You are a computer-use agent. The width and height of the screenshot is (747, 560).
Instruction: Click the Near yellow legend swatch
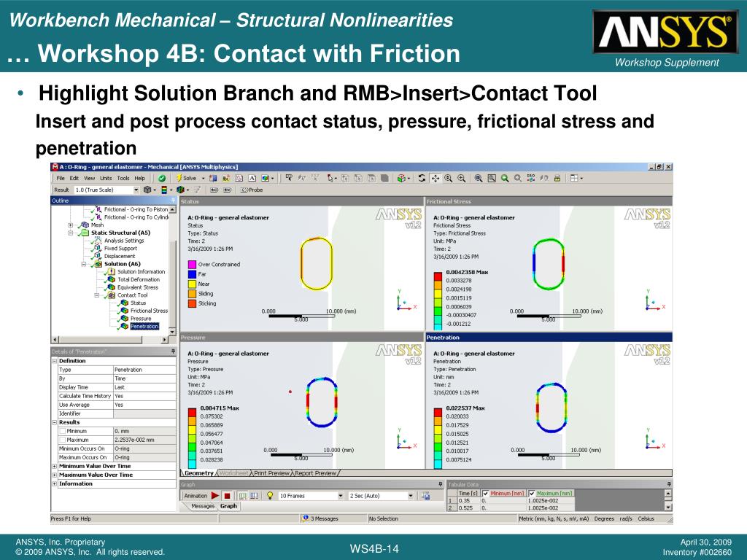coord(192,284)
